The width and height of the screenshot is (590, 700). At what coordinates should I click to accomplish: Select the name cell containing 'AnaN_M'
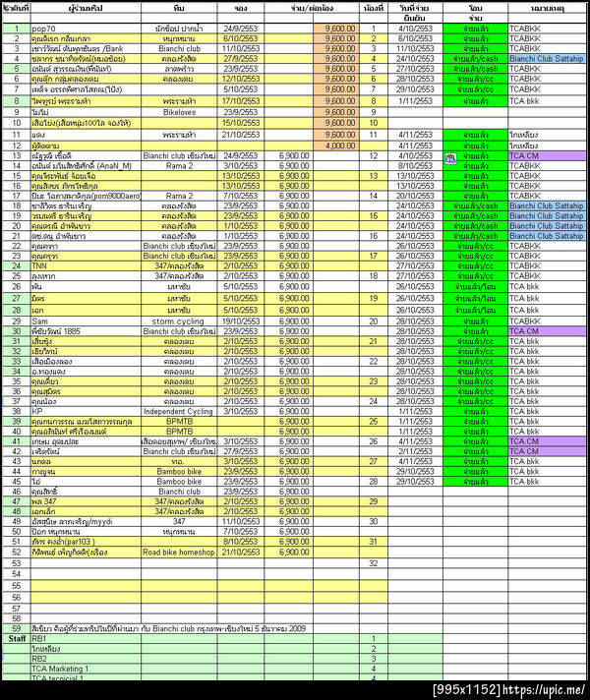coord(86,166)
